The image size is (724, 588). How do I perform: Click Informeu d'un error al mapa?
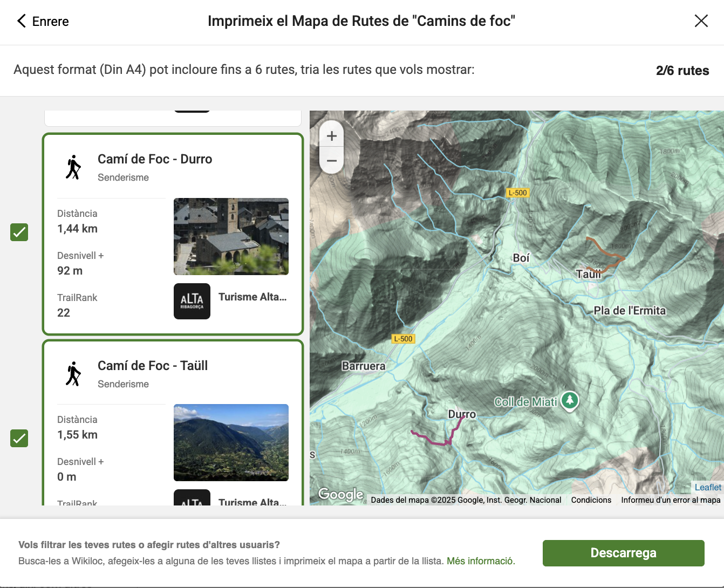[671, 500]
